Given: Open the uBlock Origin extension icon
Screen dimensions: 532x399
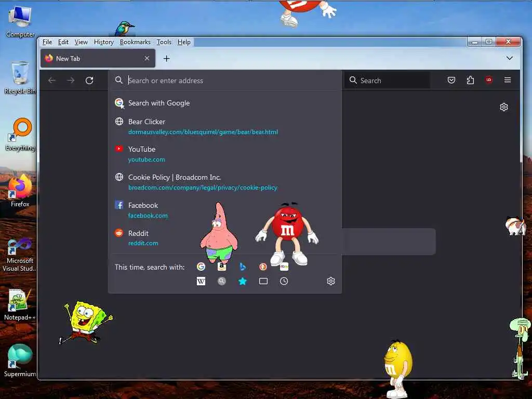Looking at the screenshot, I should coord(489,80).
